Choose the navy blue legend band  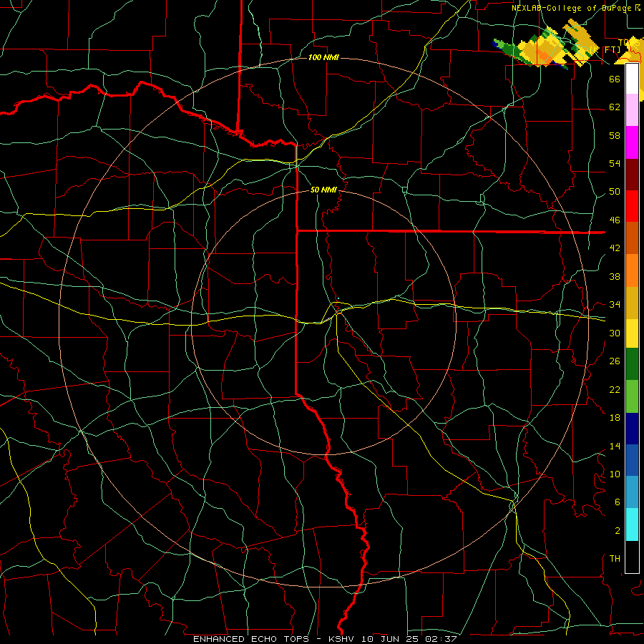pyautogui.click(x=632, y=429)
